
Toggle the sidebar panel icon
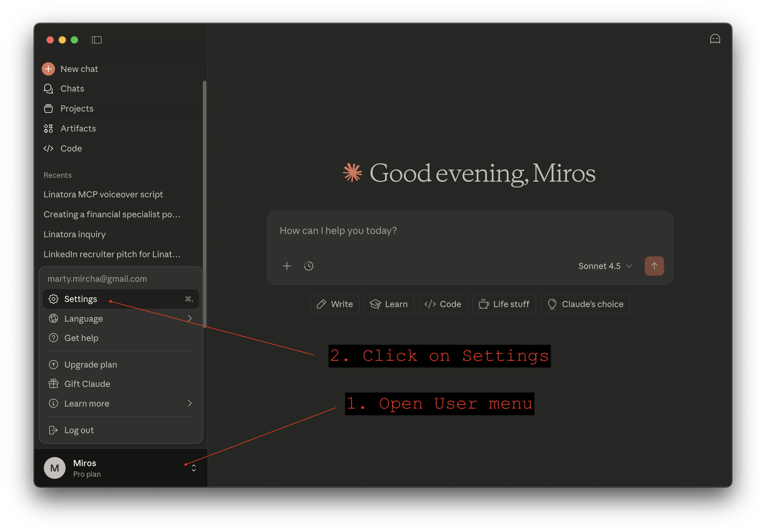coord(97,40)
